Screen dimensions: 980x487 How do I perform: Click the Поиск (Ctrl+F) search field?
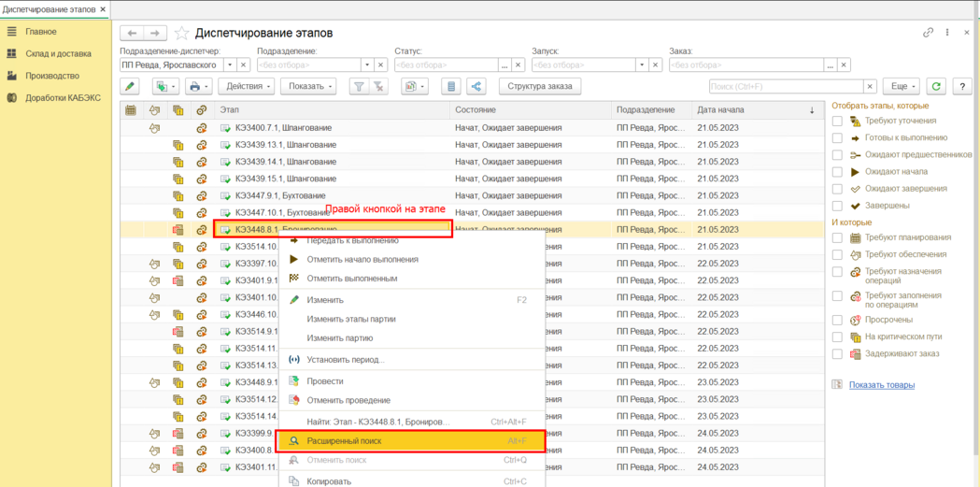[x=787, y=86]
